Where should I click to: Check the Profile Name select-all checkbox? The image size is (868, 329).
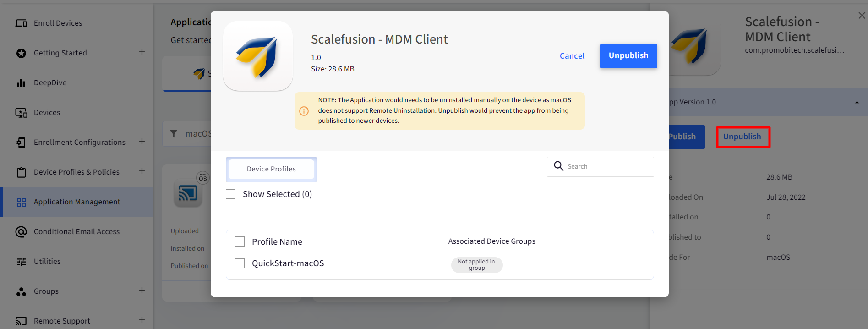pos(240,241)
